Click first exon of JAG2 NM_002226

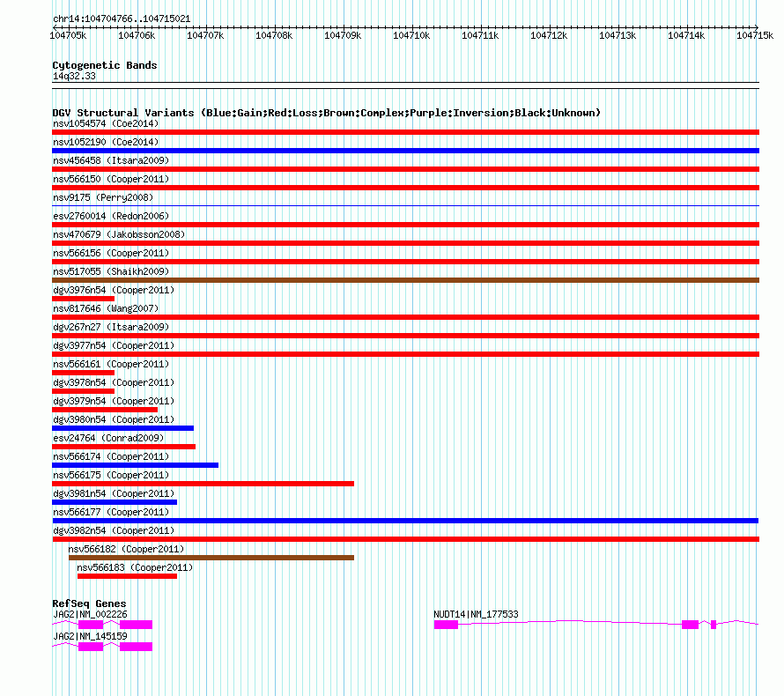coord(91,625)
